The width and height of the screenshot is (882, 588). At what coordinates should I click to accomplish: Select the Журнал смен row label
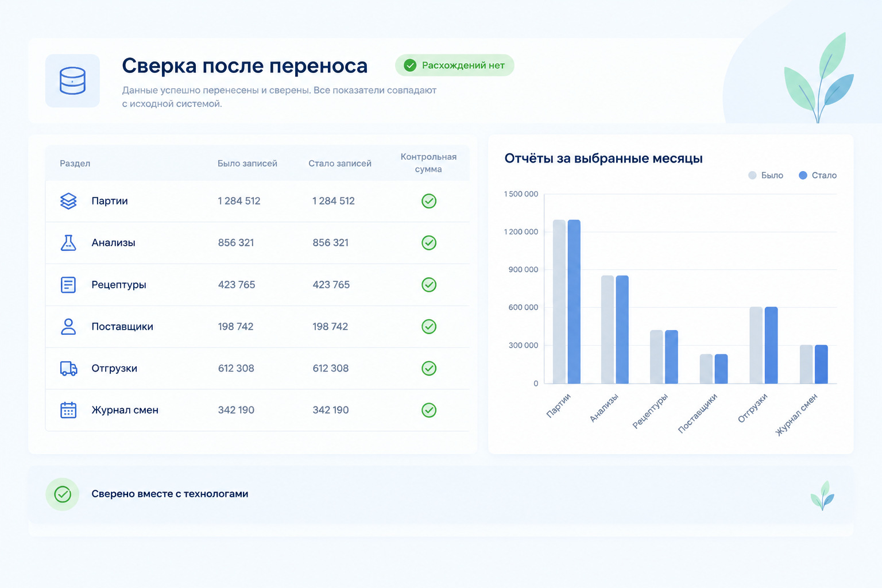coord(125,410)
